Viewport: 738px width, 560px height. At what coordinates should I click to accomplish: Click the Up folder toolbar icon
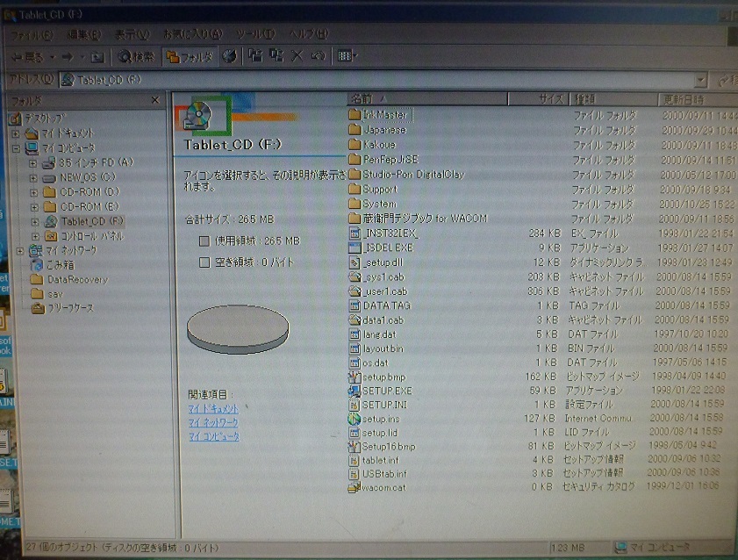click(x=97, y=57)
